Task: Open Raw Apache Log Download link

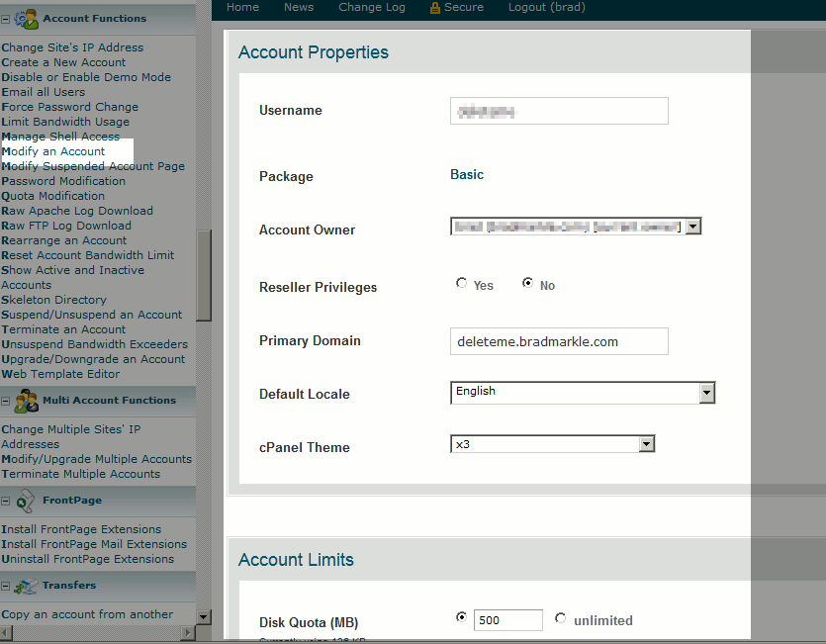Action: tap(77, 211)
